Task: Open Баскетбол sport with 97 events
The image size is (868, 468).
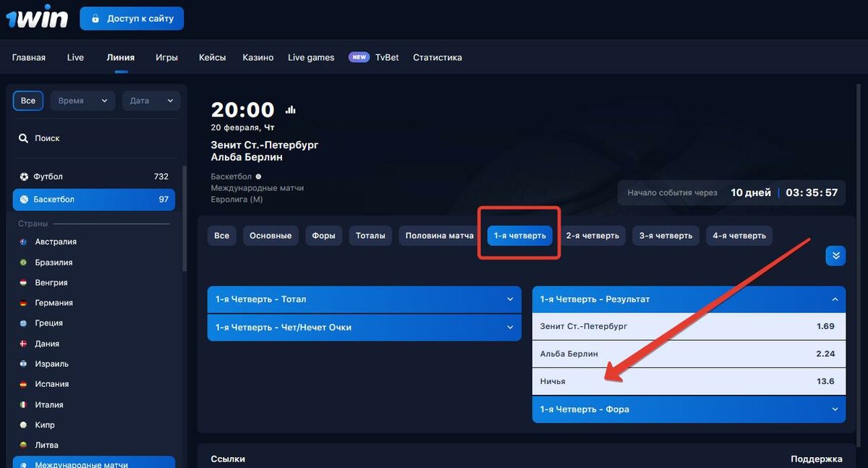Action: (94, 200)
